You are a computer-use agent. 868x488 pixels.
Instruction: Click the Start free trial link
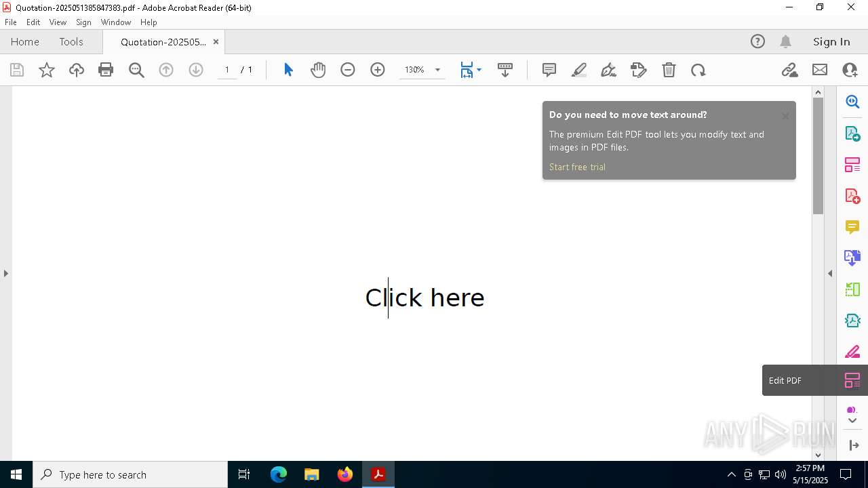(x=577, y=167)
